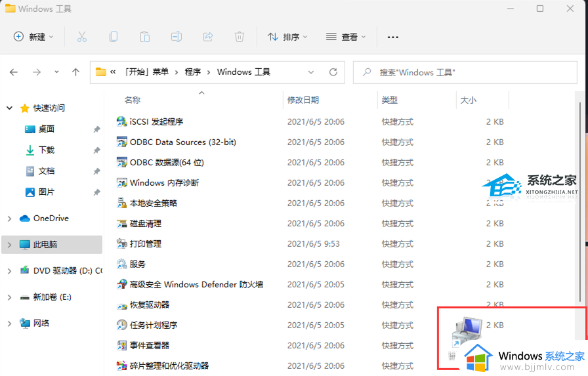Click the 快捷方式 type of iSCSI 发起程序
The height and width of the screenshot is (376, 588).
(398, 122)
